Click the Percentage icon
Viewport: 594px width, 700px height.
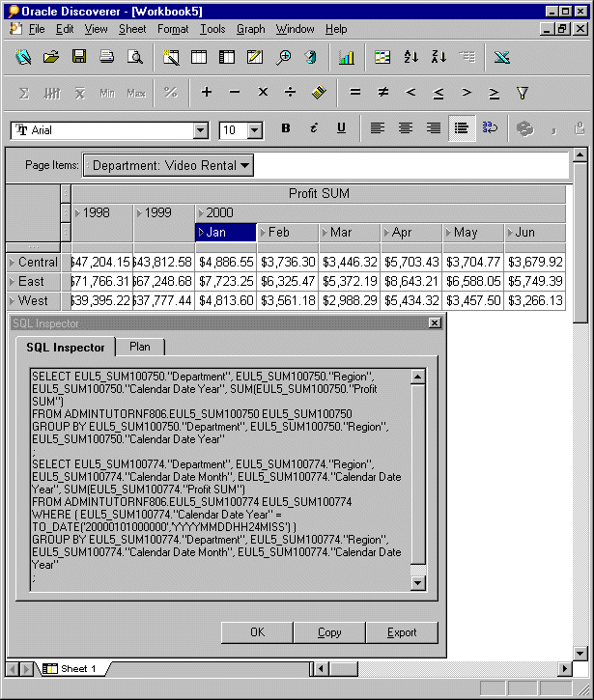point(171,93)
